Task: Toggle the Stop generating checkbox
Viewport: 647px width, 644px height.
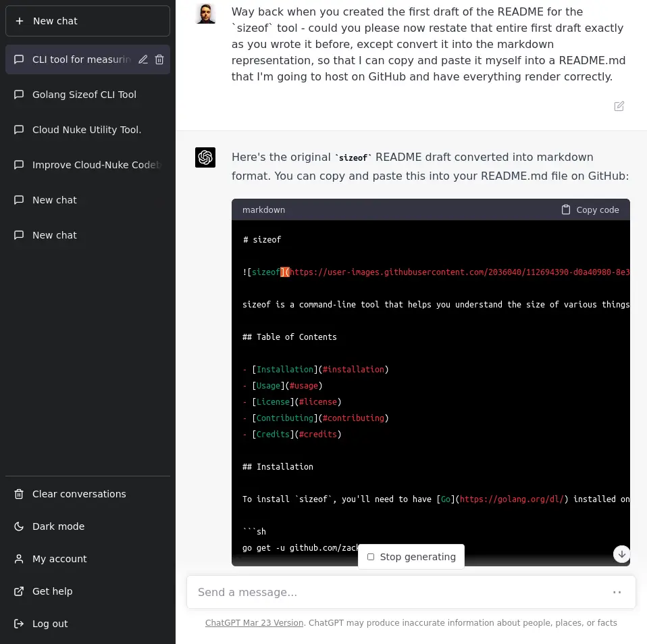Action: (x=371, y=557)
